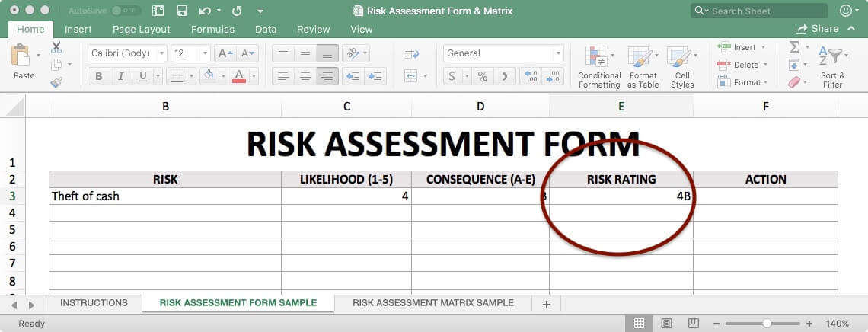This screenshot has height=332, width=868.
Task: Decrease font size with the smaller A
Action: pos(247,53)
